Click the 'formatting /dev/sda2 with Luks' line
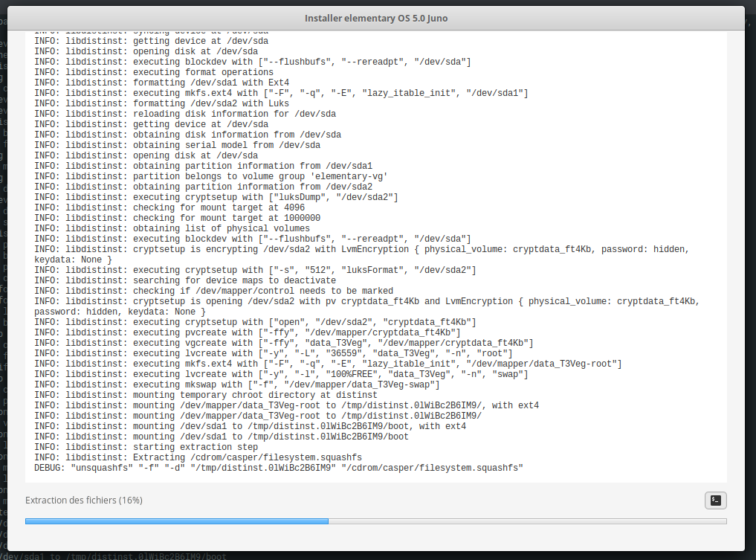This screenshot has height=560, width=756. coord(161,103)
